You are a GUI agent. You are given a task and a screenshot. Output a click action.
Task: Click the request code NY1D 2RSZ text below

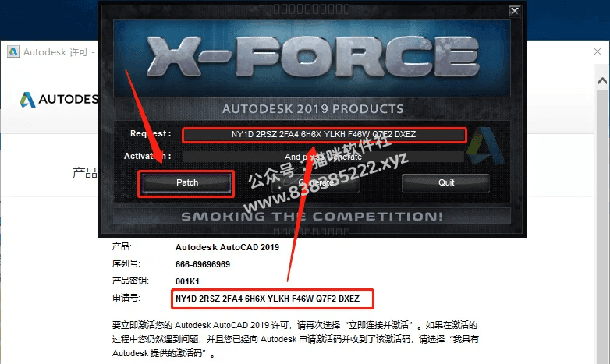pos(268,299)
